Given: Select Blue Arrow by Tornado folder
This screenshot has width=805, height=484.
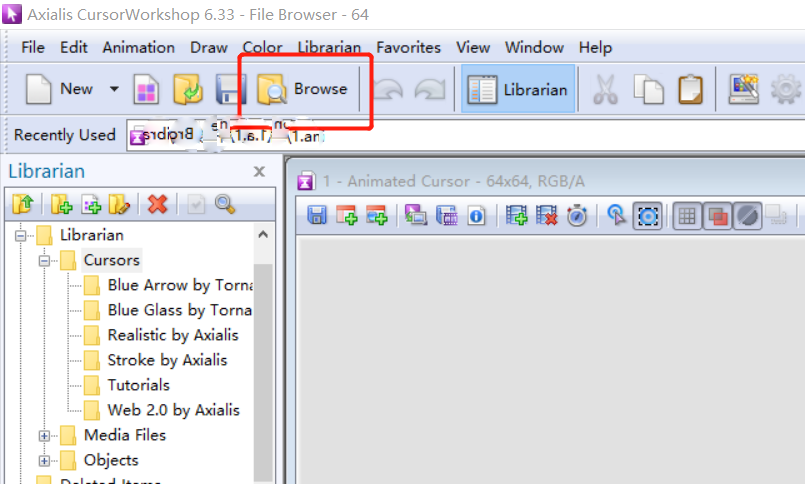Looking at the screenshot, I should [180, 285].
